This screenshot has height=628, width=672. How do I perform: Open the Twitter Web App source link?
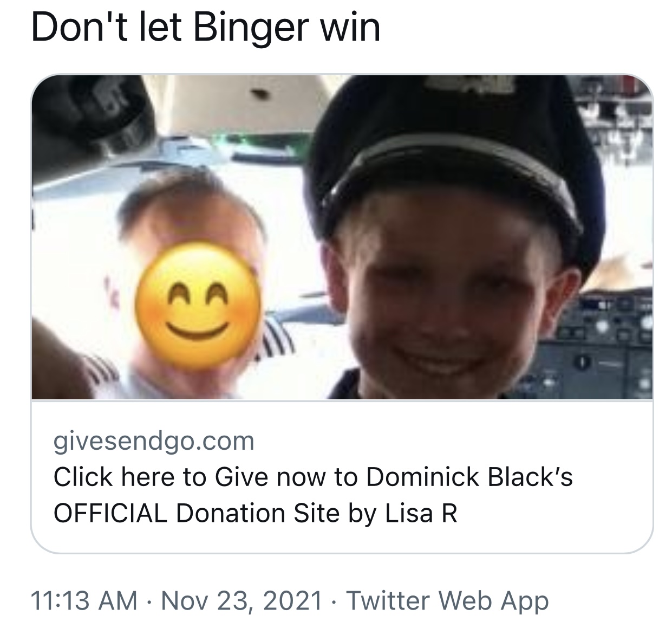(447, 600)
